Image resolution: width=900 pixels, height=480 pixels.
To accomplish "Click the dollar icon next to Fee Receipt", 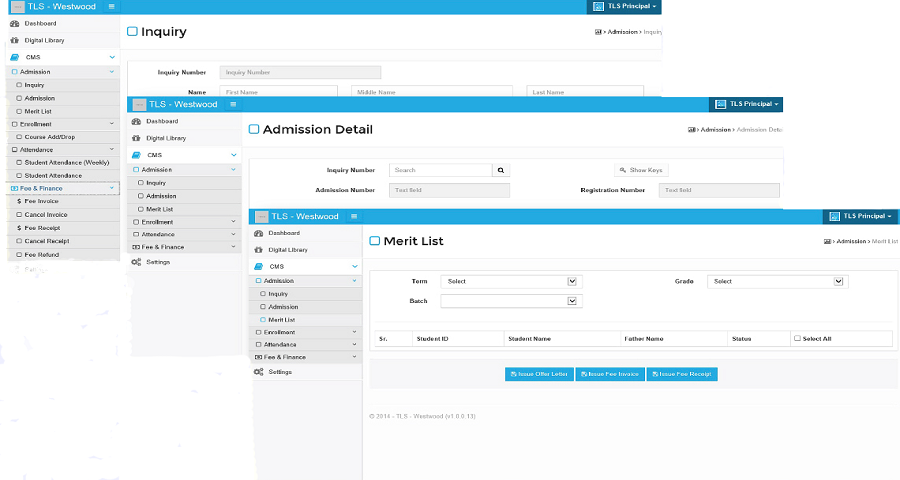I will [18, 228].
